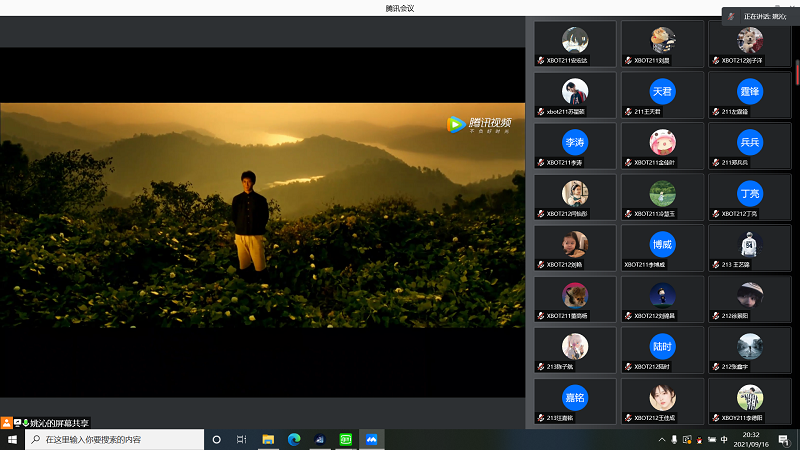Select participant tile with 丁亮 avatar

point(749,197)
